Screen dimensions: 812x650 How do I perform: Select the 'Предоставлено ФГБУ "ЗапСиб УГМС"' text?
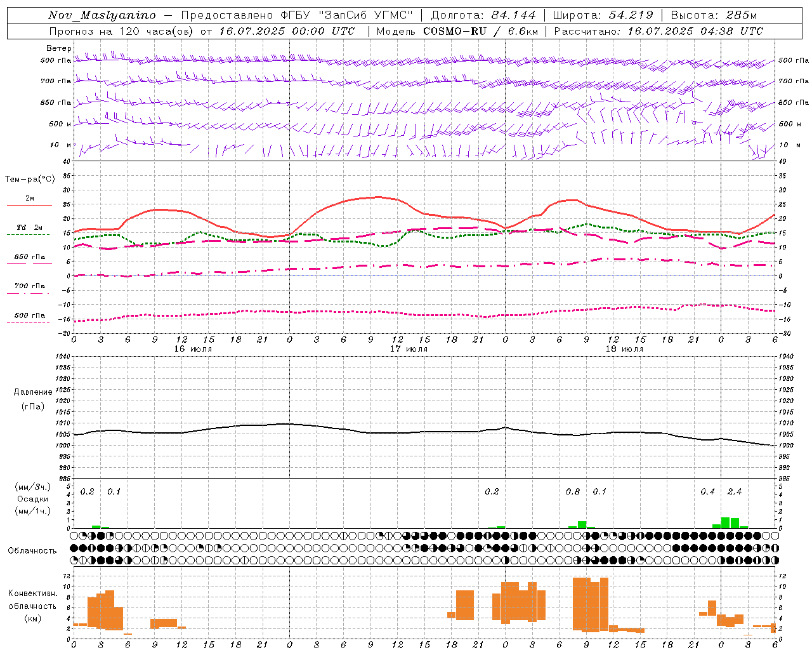pyautogui.click(x=298, y=15)
